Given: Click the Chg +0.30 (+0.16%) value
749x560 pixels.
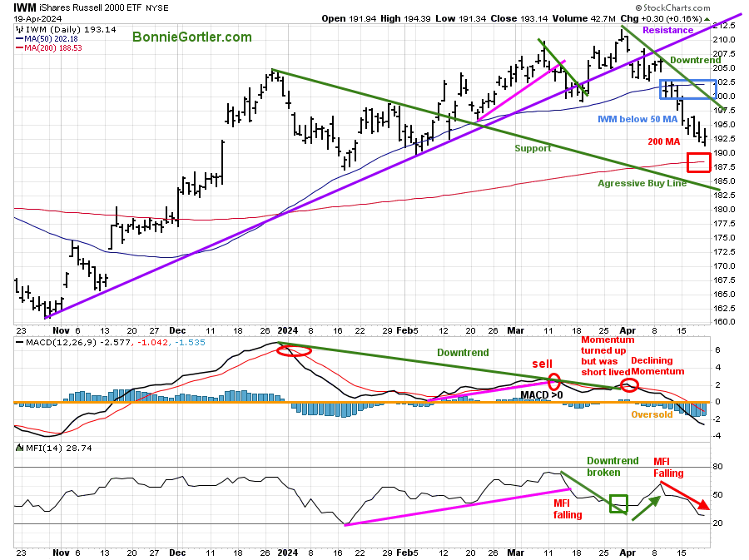Looking at the screenshot, I should coord(661,18).
